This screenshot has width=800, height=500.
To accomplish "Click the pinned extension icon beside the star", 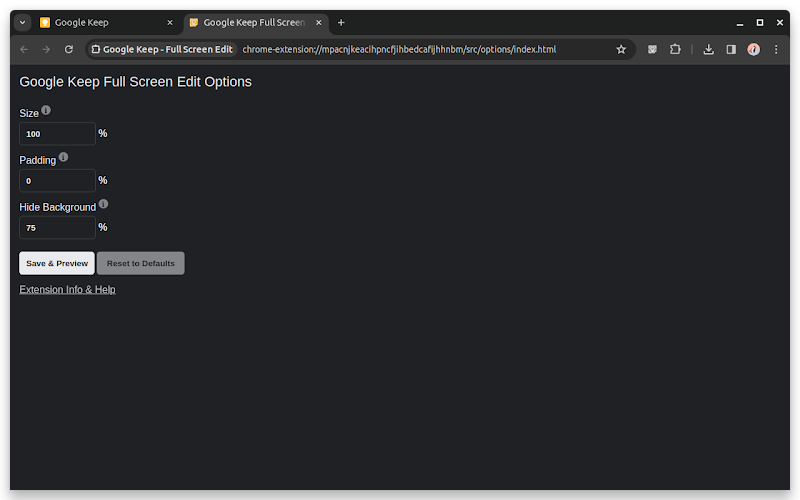I will (x=652, y=49).
